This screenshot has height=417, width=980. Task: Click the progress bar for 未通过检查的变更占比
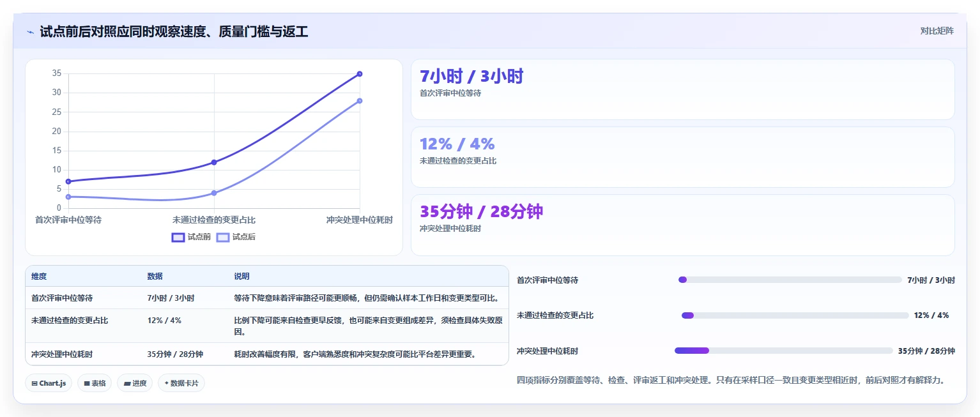coord(795,315)
